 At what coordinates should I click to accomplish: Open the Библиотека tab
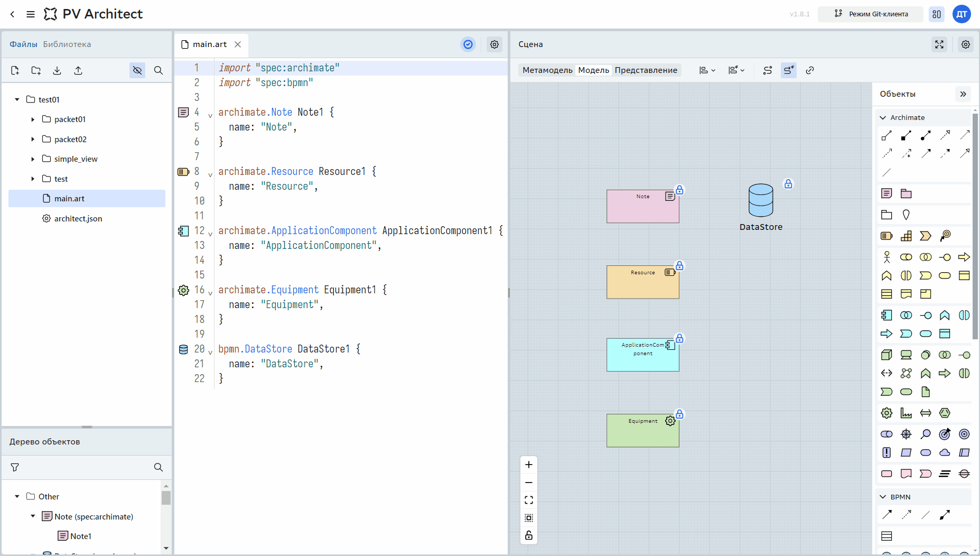point(67,44)
